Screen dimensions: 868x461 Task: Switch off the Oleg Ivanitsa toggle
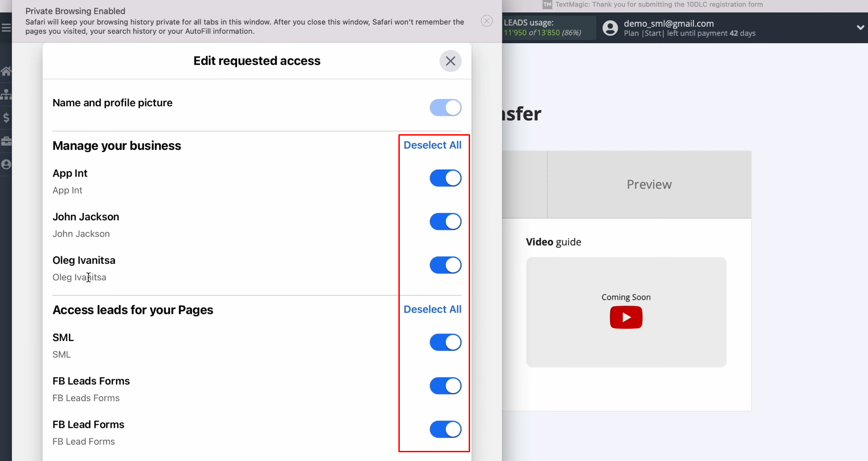pyautogui.click(x=445, y=265)
